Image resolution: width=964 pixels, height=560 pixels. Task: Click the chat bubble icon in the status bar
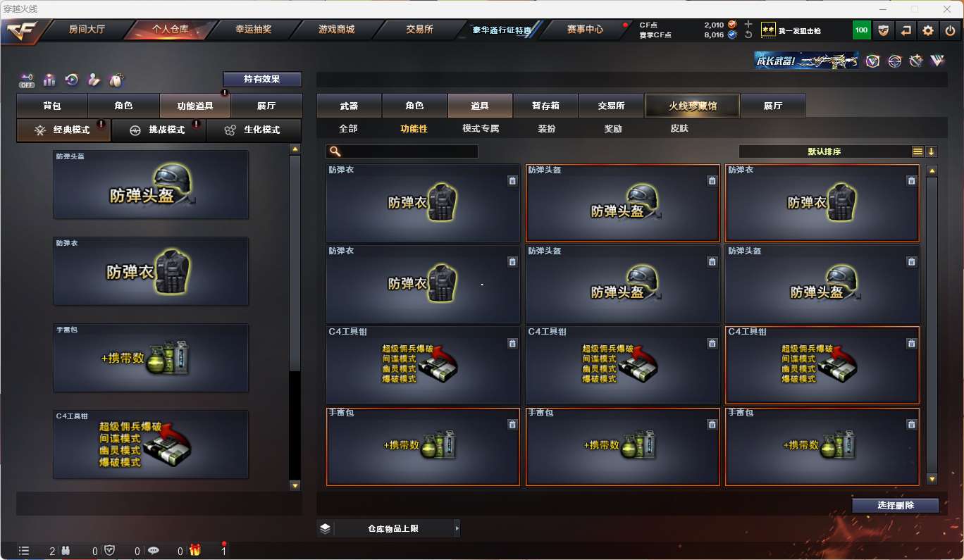153,551
